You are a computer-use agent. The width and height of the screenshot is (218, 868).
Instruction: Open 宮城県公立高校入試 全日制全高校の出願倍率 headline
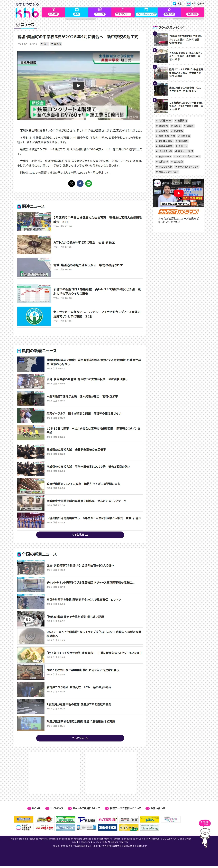coord(76,449)
